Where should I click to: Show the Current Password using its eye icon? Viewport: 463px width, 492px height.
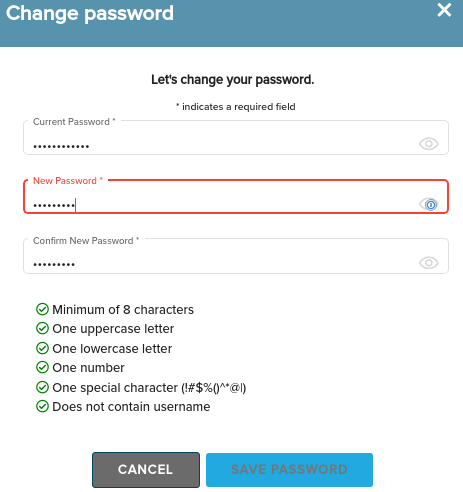point(428,144)
